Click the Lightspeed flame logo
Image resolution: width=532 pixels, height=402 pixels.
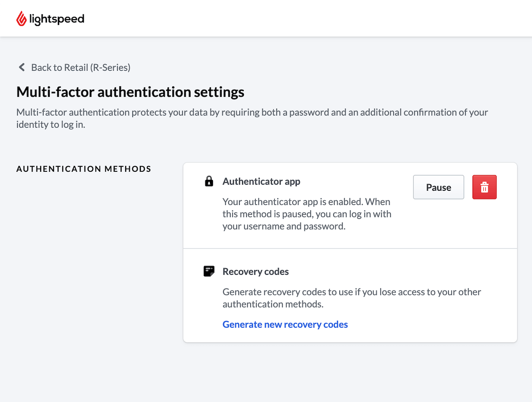click(22, 19)
